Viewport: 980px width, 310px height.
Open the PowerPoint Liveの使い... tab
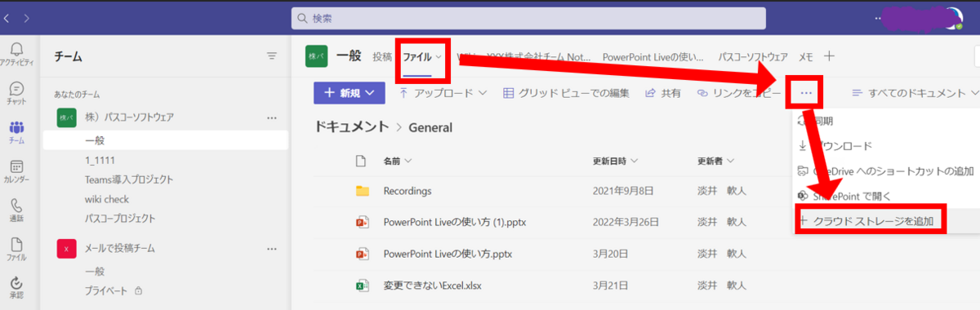point(653,56)
